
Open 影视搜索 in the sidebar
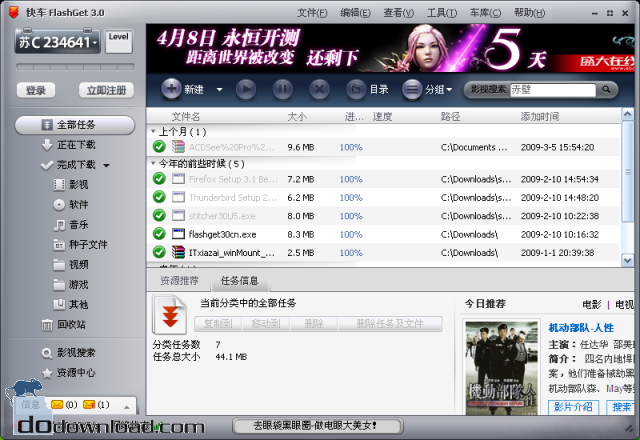69,353
